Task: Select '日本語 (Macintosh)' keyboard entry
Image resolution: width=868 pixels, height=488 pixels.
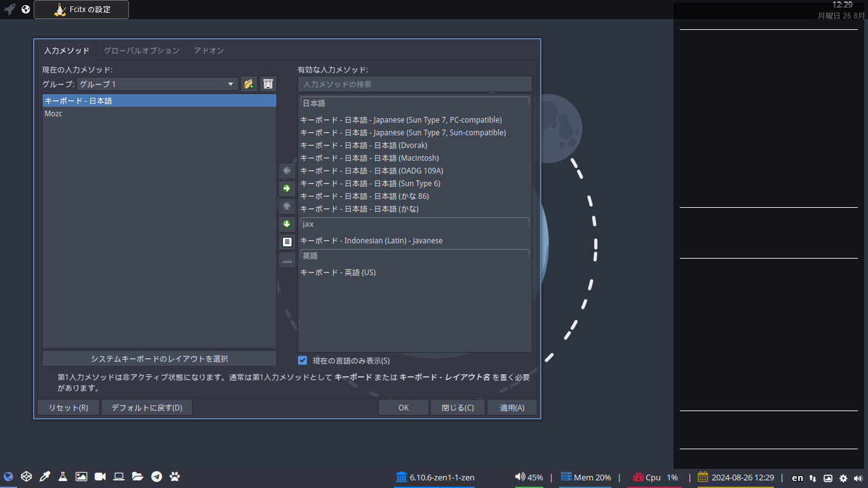Action: click(415, 158)
